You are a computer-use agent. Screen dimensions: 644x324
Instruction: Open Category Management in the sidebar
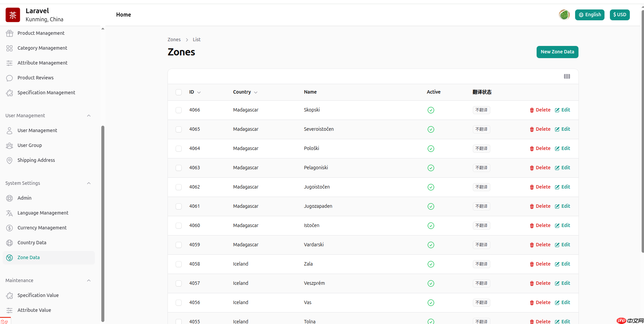pyautogui.click(x=42, y=48)
